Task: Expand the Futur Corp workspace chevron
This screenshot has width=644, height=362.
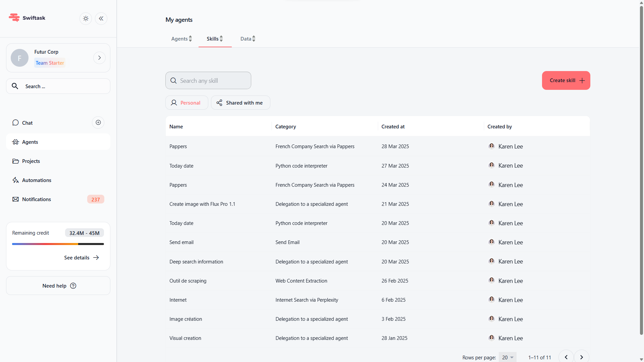Action: click(99, 58)
